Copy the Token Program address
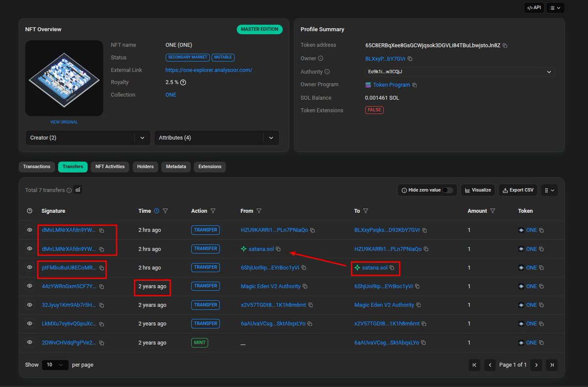The width and height of the screenshot is (588, 387). [415, 85]
